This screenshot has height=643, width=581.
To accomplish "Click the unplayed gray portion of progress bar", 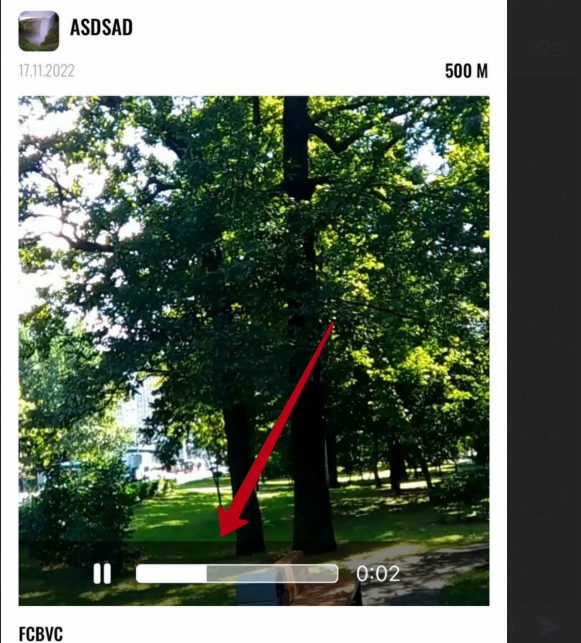I will 273,573.
